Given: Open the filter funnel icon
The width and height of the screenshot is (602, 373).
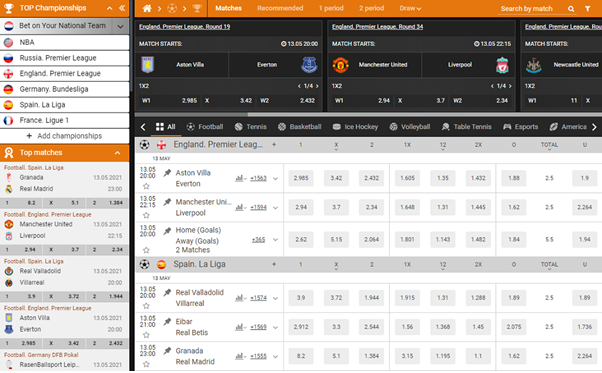Looking at the screenshot, I should 587,8.
